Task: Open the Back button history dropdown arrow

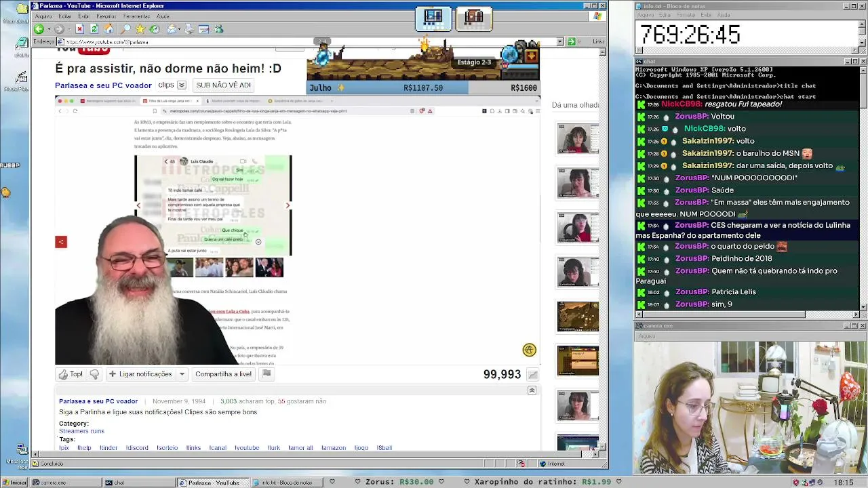Action: point(47,29)
